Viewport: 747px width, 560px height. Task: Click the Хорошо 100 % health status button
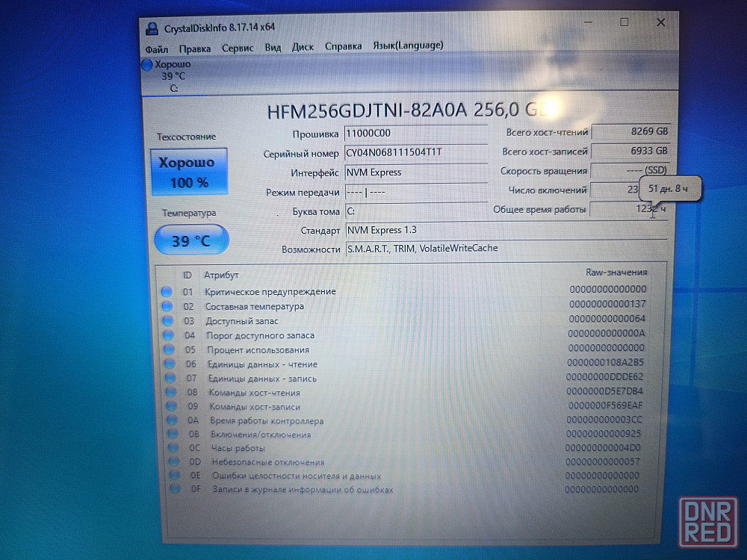tap(189, 172)
